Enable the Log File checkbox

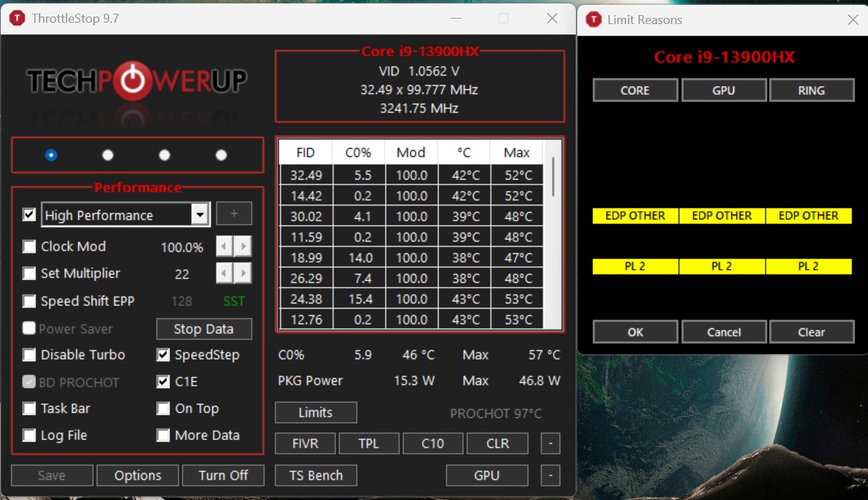[29, 435]
